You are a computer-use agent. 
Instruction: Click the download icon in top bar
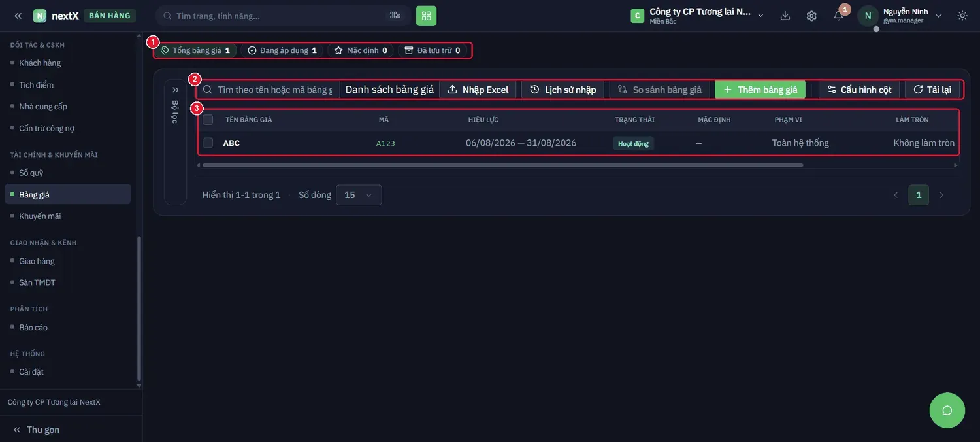click(x=785, y=16)
